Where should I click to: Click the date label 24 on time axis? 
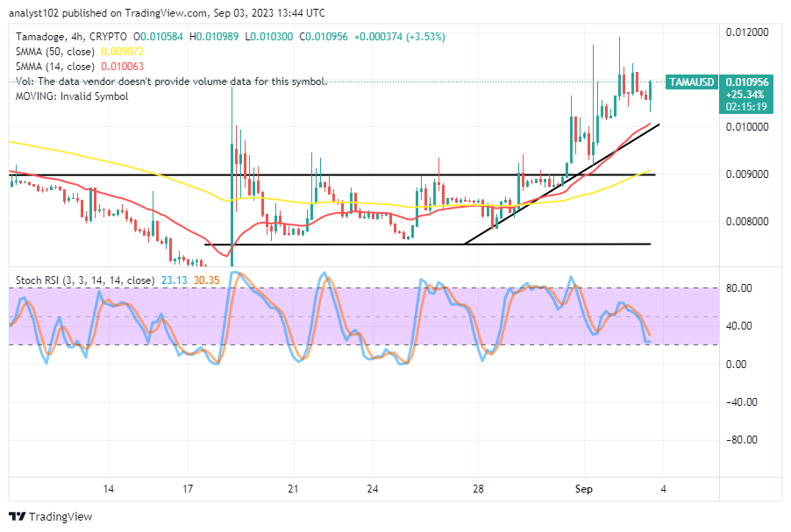point(373,489)
